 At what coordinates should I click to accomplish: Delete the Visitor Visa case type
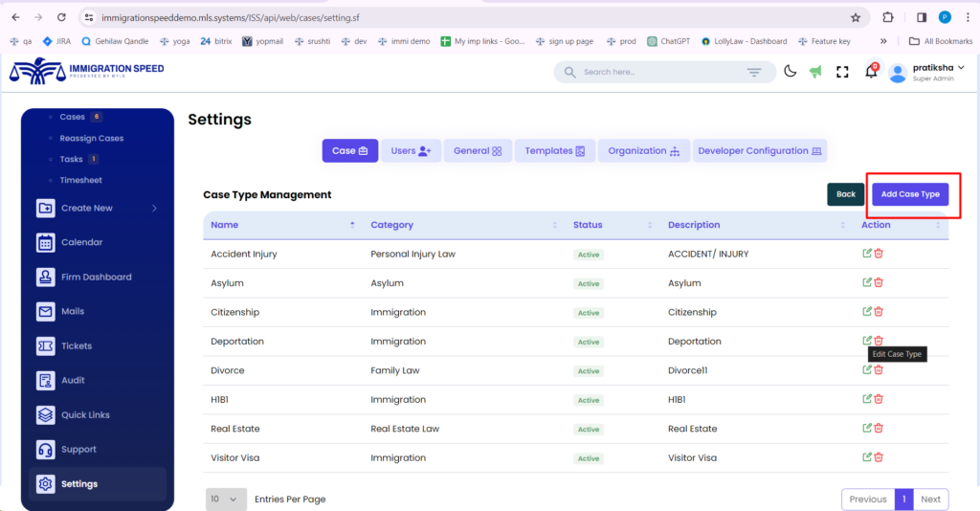(x=879, y=457)
